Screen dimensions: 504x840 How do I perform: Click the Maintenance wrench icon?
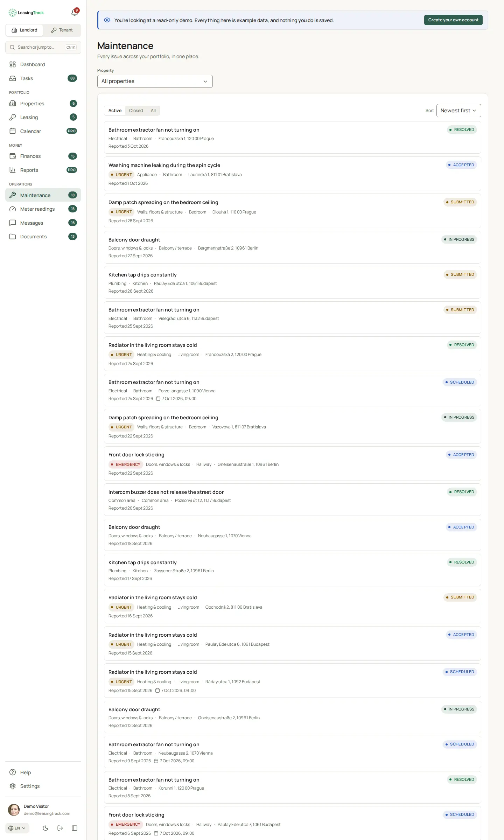[13, 195]
